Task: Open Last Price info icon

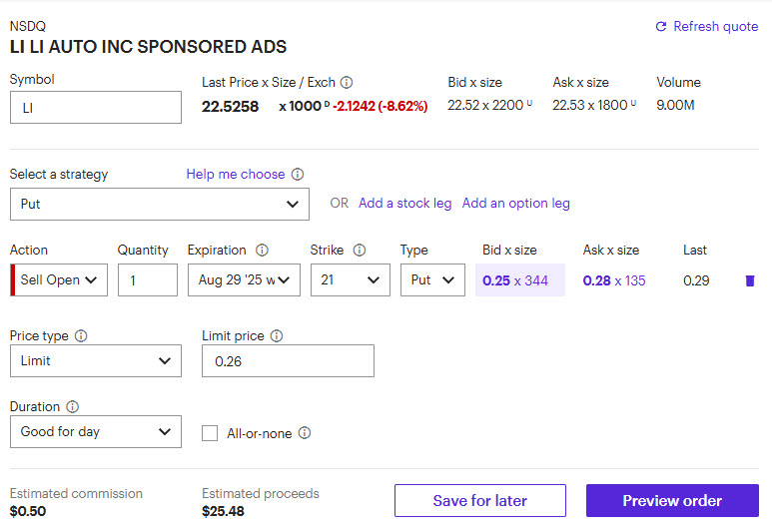Action: tap(347, 83)
